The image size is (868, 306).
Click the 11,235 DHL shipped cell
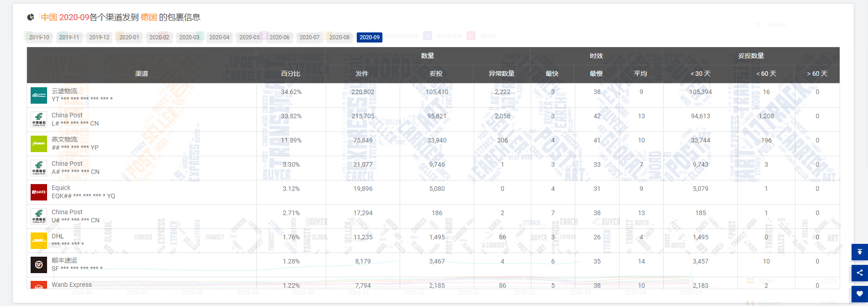point(363,237)
